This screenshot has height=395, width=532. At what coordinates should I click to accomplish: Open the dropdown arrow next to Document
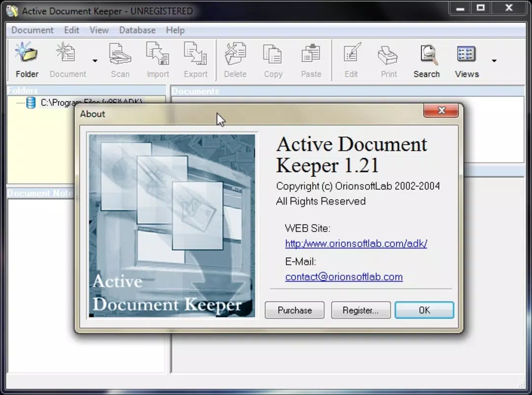95,61
